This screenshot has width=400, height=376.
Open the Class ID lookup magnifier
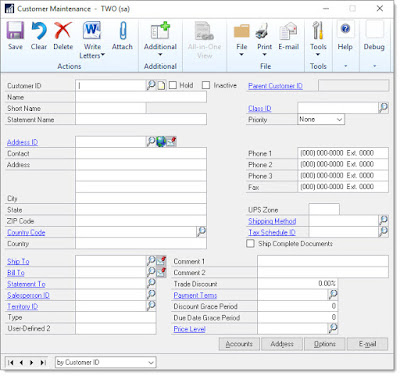[x=383, y=108]
